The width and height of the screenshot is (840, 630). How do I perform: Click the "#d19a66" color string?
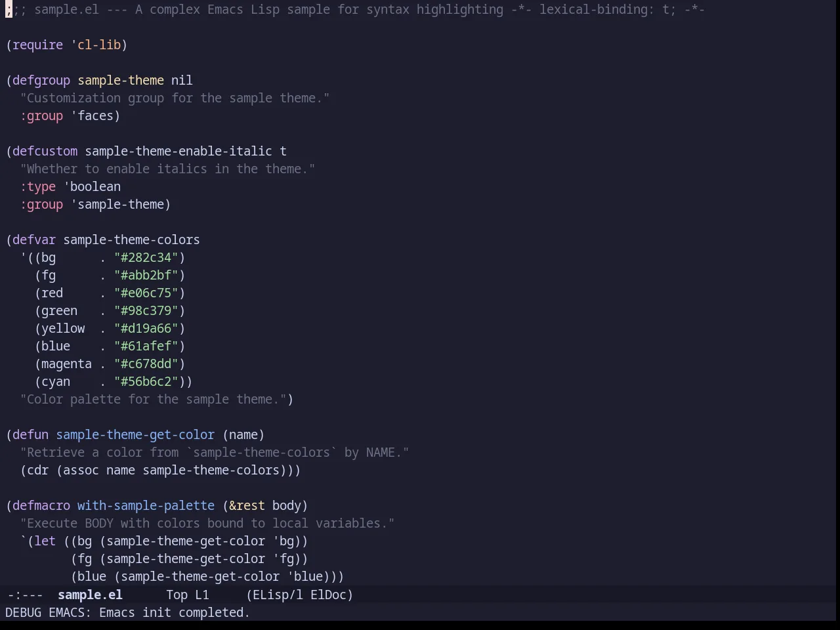pos(146,328)
